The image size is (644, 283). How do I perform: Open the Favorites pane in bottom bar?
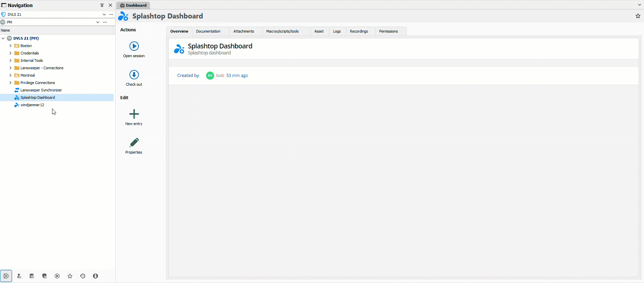coord(70,276)
